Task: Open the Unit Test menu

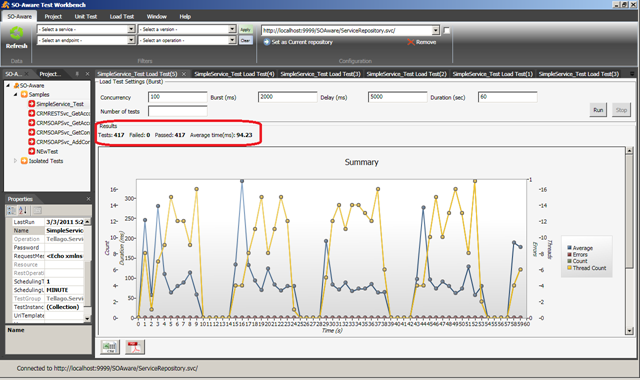Action: point(86,17)
